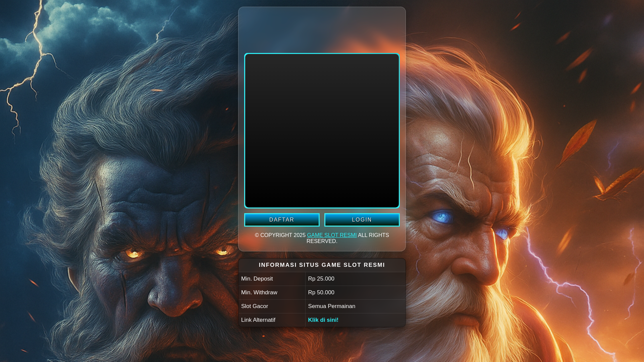Click the black banner image box
The width and height of the screenshot is (644, 362).
pyautogui.click(x=322, y=131)
